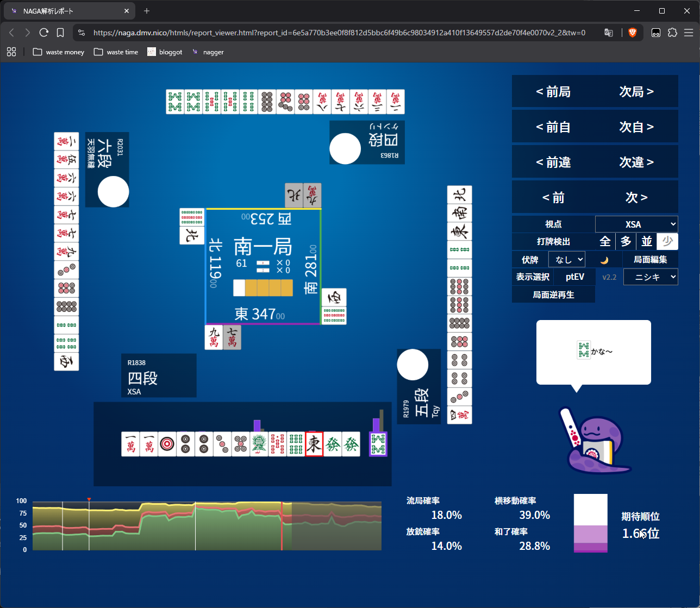
Task: Click the 五段 Tqy player name panel
Action: click(419, 386)
